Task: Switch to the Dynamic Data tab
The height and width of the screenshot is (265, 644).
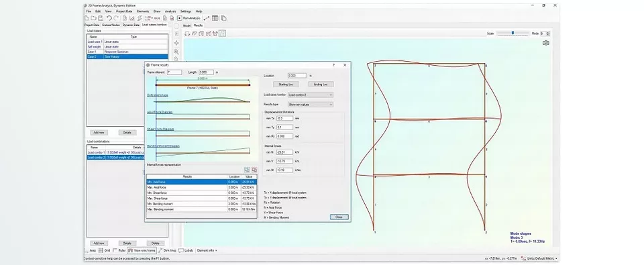Action: (x=131, y=25)
